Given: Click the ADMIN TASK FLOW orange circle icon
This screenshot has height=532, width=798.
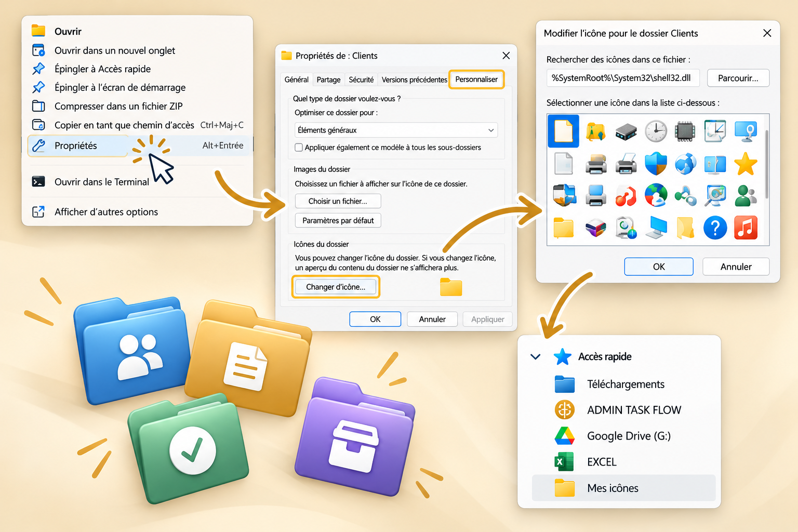Looking at the screenshot, I should coord(565,410).
